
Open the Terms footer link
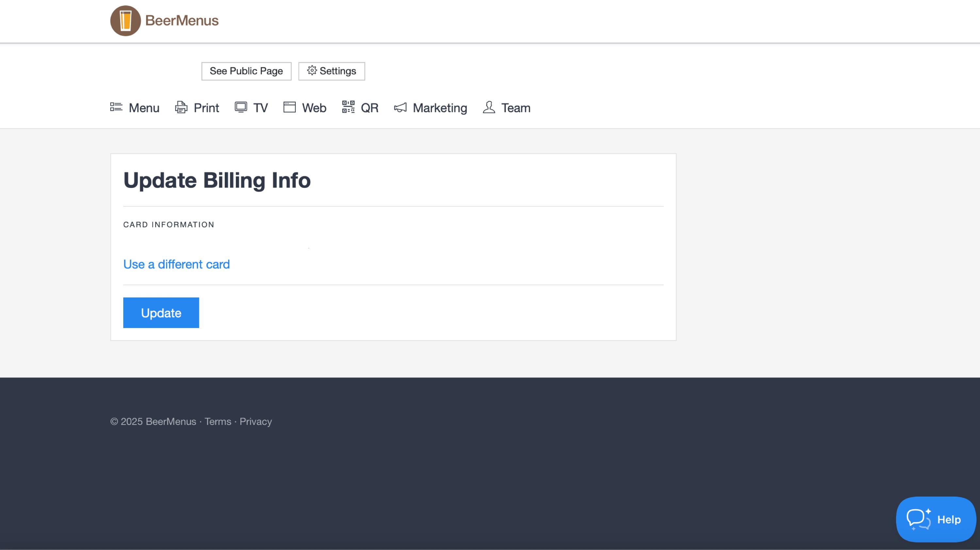click(218, 421)
